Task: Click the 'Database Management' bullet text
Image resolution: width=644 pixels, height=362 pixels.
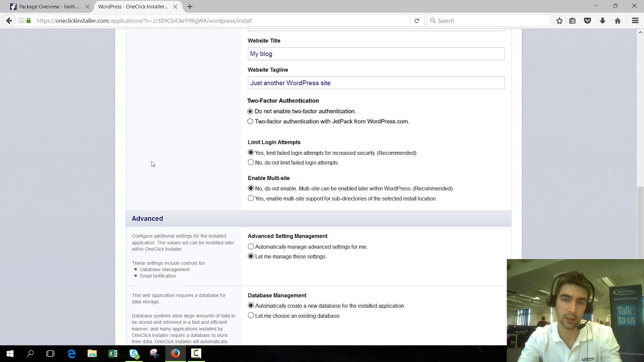Action: (x=165, y=269)
